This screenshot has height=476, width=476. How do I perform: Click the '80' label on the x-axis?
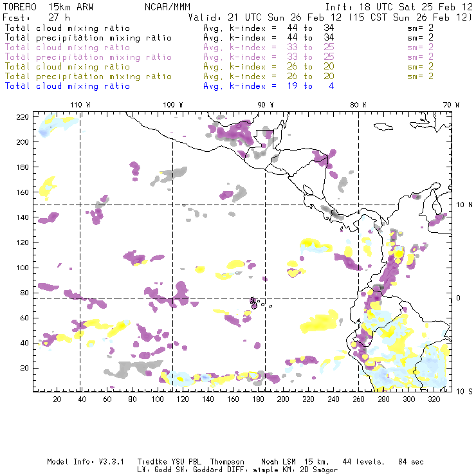(x=133, y=399)
